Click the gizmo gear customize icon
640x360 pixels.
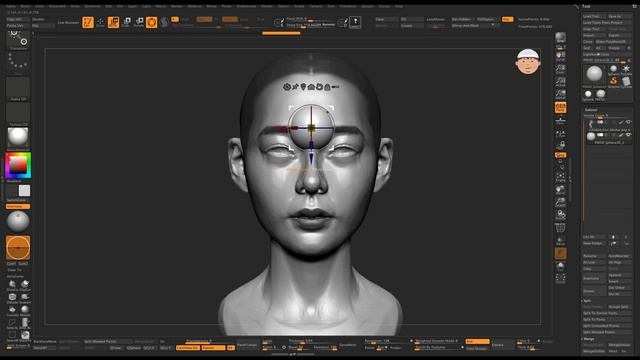click(x=287, y=87)
